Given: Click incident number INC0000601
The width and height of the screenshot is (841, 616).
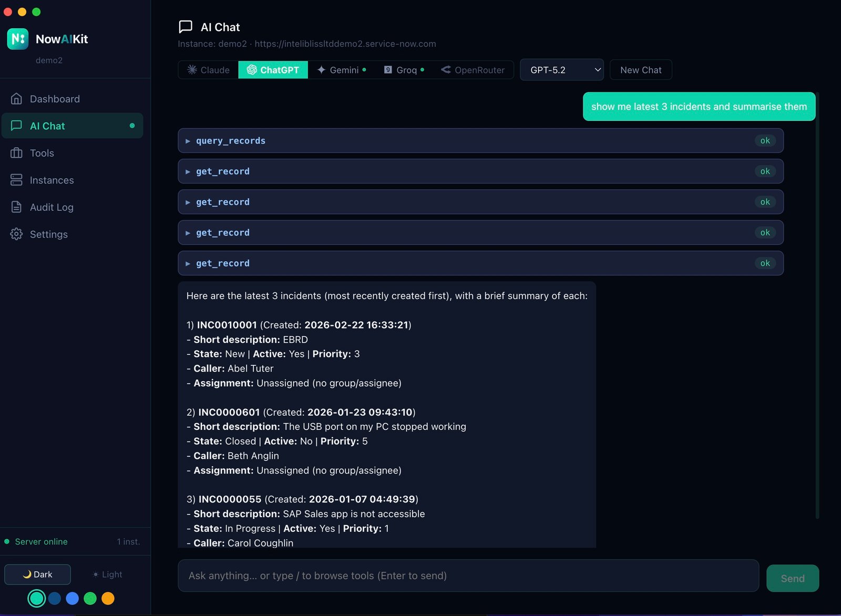Looking at the screenshot, I should pyautogui.click(x=229, y=412).
